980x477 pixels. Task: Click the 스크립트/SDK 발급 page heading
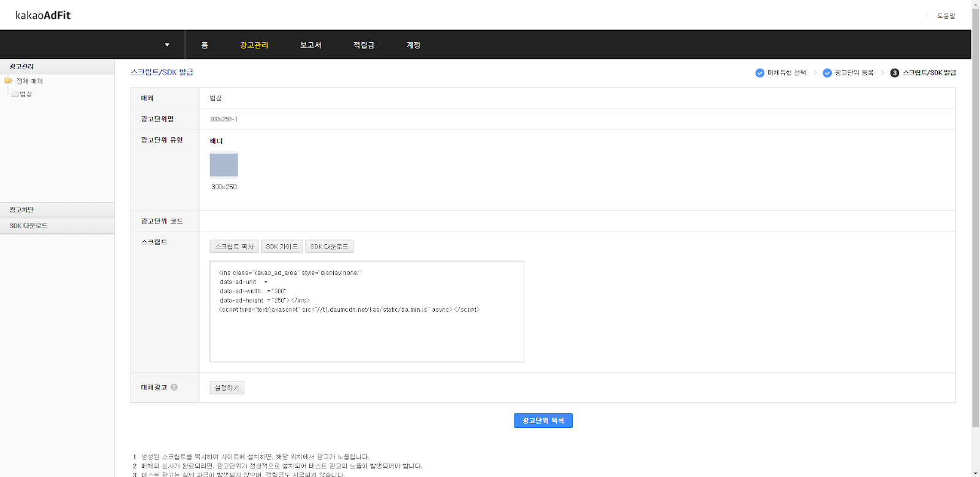[x=162, y=72]
